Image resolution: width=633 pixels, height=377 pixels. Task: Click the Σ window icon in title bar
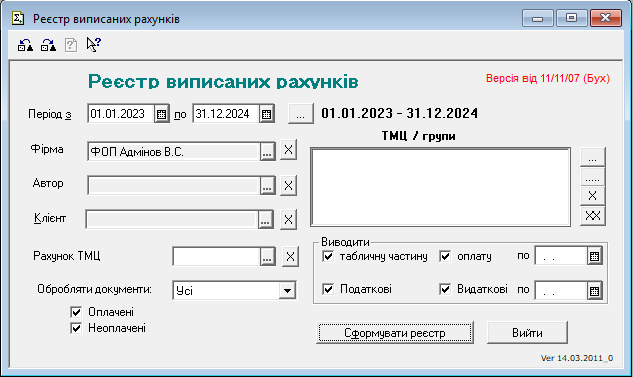[x=18, y=18]
